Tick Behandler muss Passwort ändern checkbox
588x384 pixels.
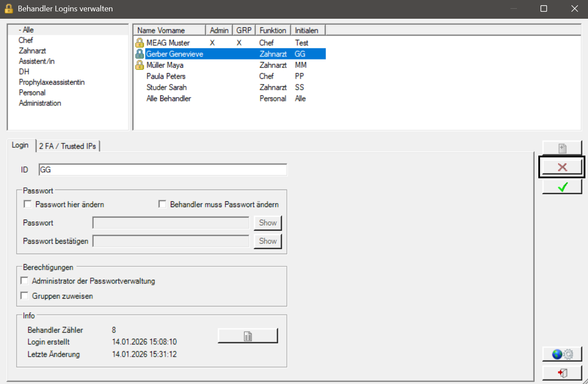(163, 204)
